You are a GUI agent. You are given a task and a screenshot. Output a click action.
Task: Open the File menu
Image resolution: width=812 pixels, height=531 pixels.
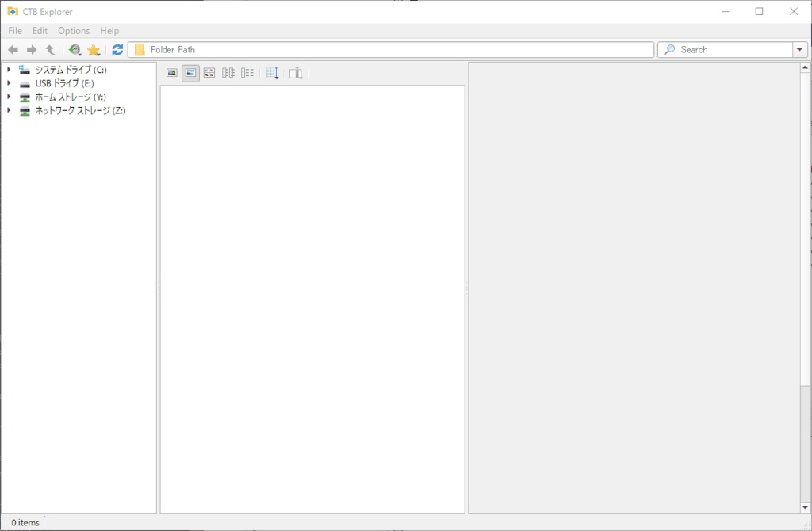(x=15, y=31)
